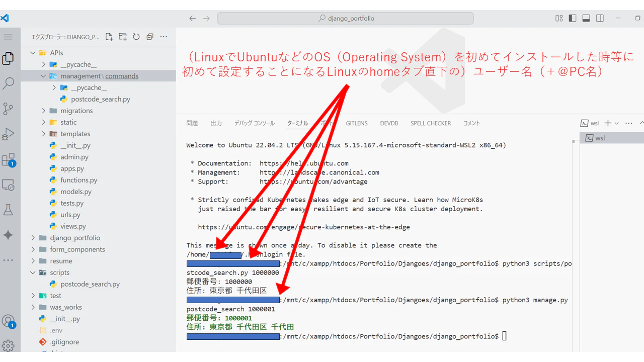The width and height of the screenshot is (644, 362).
Task: Open the hamburger application menu
Action: (8, 37)
